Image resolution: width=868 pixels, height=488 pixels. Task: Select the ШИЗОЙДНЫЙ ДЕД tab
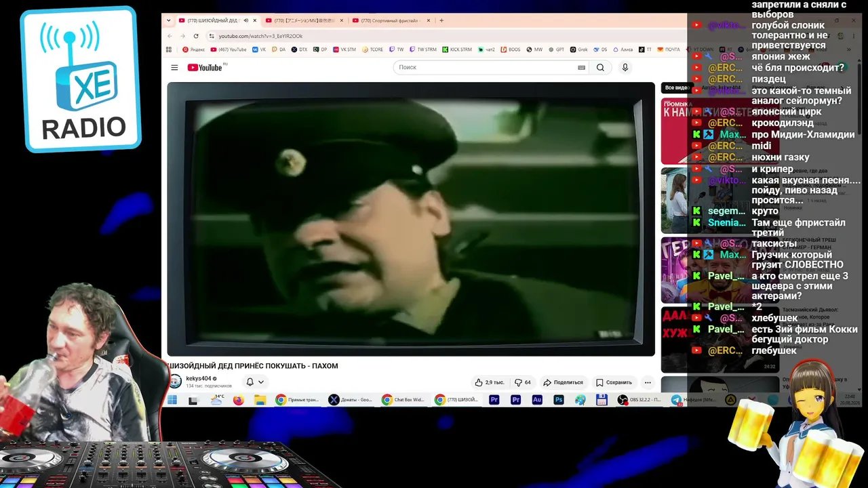pyautogui.click(x=218, y=20)
